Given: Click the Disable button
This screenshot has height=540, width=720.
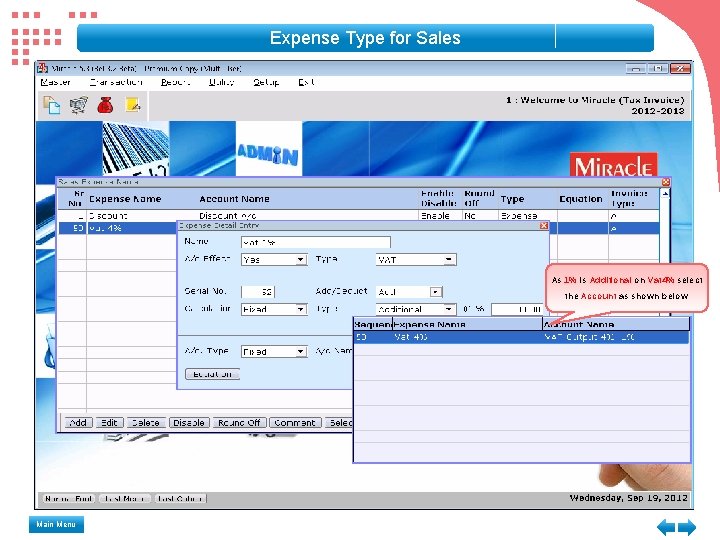Looking at the screenshot, I should tap(189, 422).
